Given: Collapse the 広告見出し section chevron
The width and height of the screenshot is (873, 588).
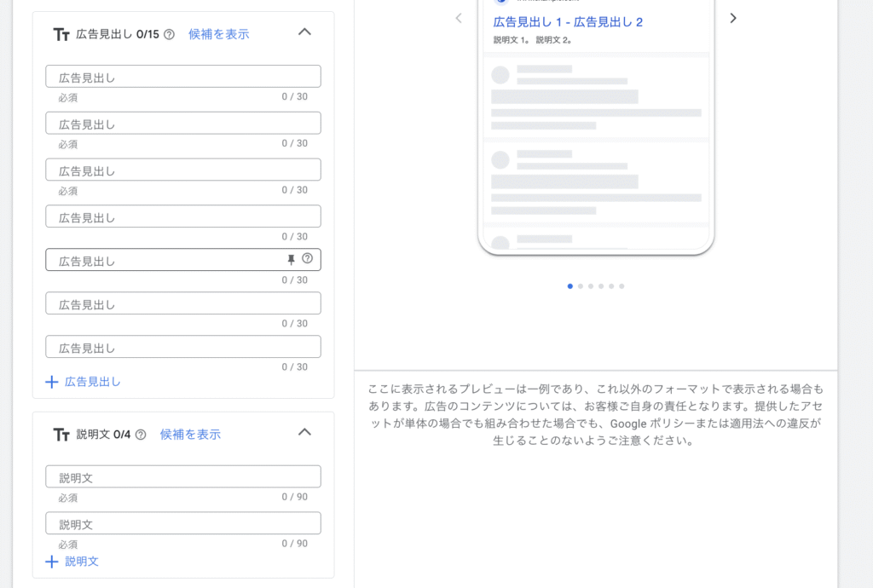Looking at the screenshot, I should point(304,32).
